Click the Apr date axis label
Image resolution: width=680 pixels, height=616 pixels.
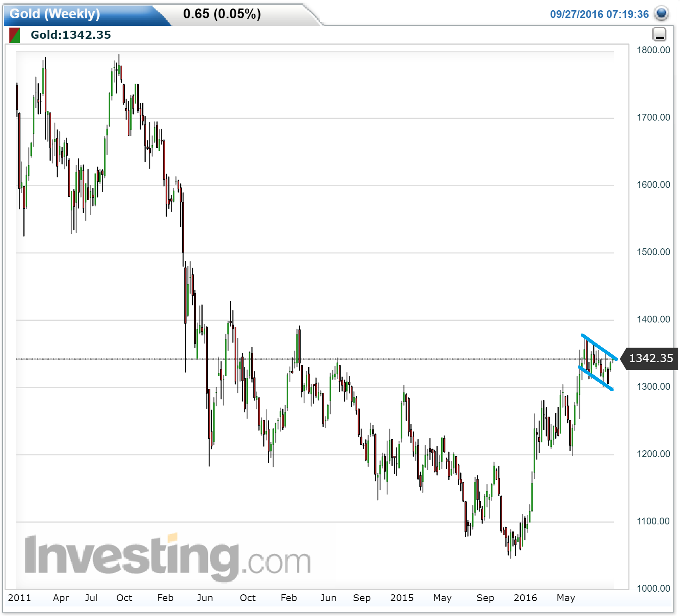61,598
